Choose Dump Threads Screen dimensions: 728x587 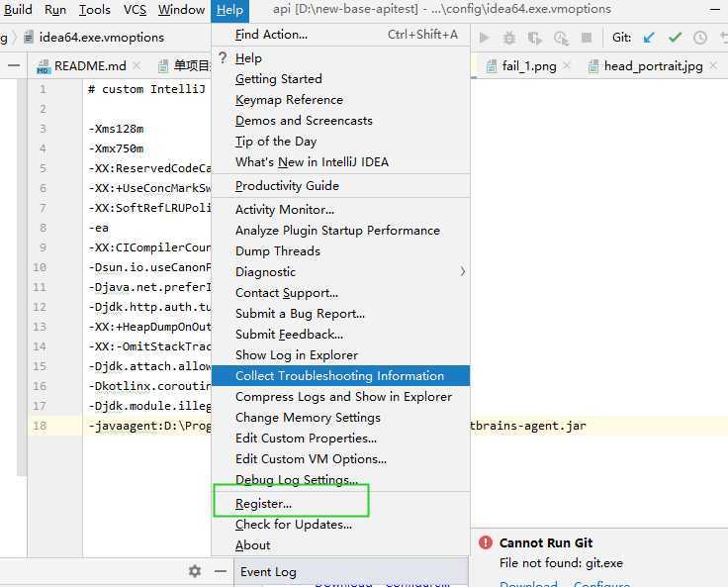point(340,251)
